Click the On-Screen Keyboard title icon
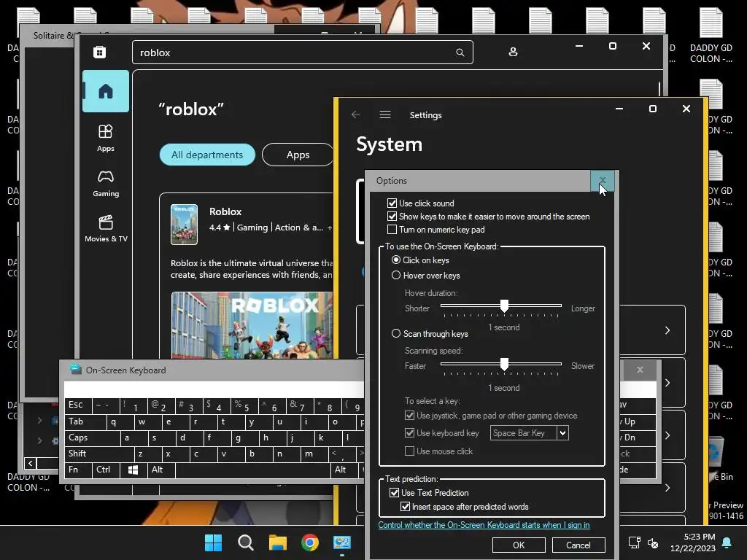Image resolution: width=747 pixels, height=560 pixels. (75, 370)
